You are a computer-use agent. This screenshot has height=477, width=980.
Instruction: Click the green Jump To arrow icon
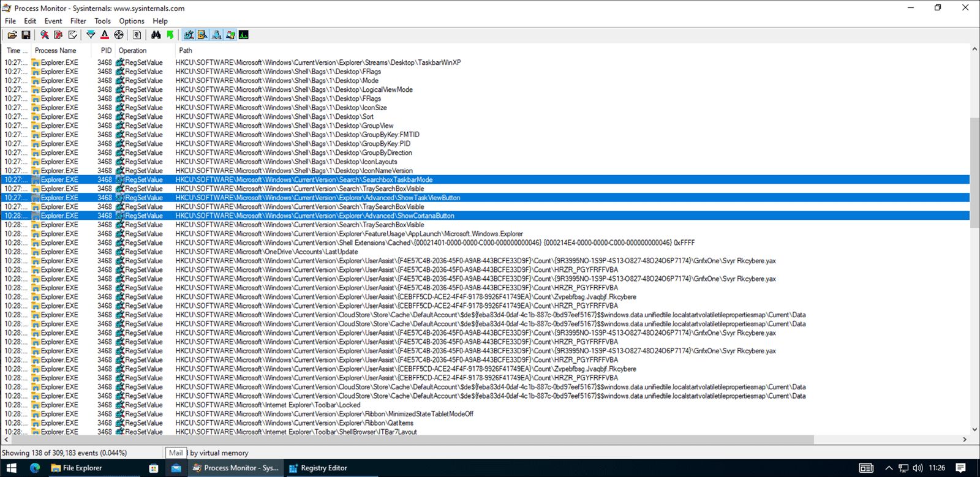click(170, 35)
